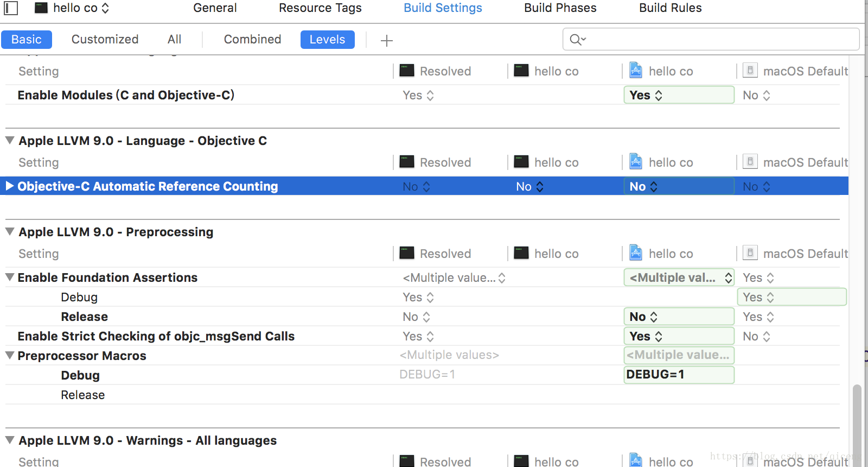Image resolution: width=868 pixels, height=467 pixels.
Task: Click the hello co terminal icon in the Objective C header
Action: click(x=521, y=161)
